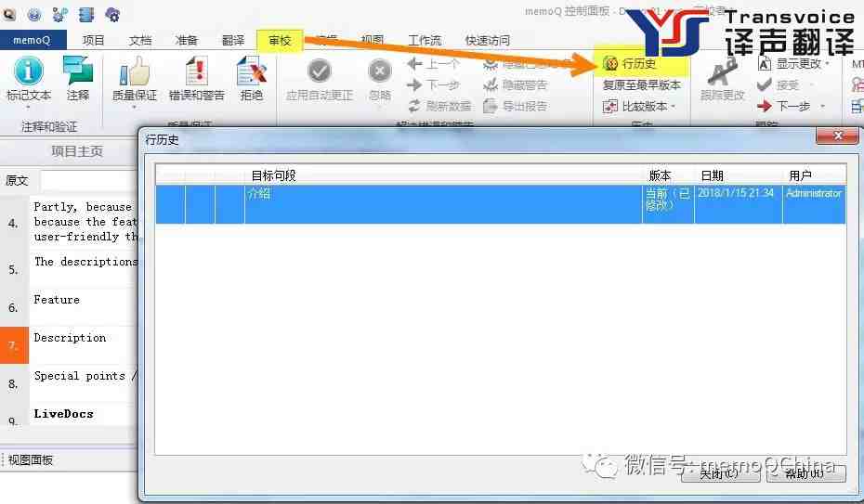Go to 上一个 previous warning

pos(433,64)
